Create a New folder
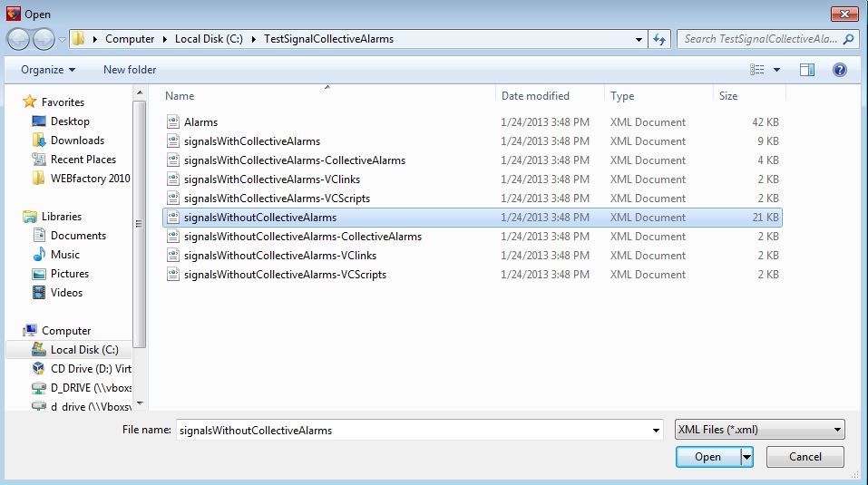This screenshot has height=485, width=868. (x=130, y=70)
